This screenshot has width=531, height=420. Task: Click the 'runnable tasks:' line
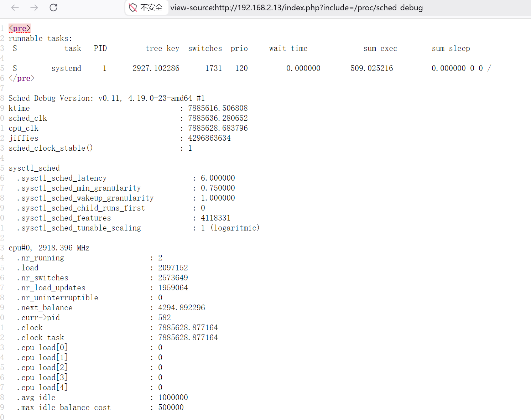point(40,38)
